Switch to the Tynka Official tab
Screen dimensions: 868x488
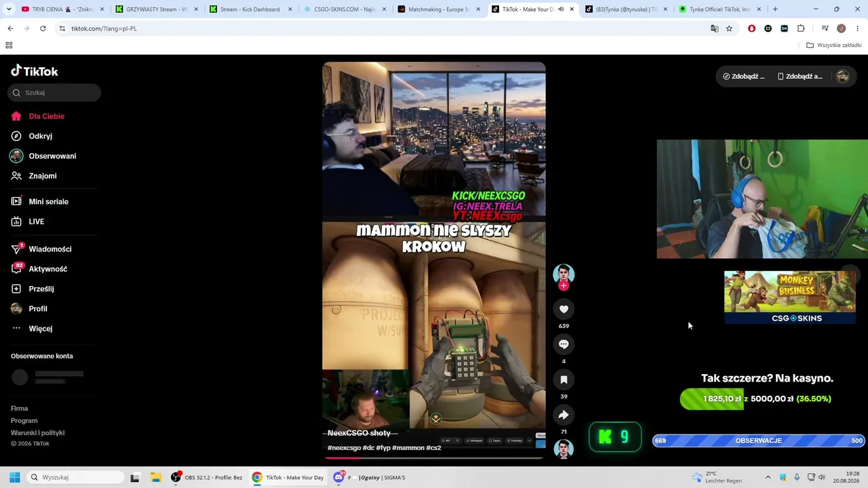point(719,9)
